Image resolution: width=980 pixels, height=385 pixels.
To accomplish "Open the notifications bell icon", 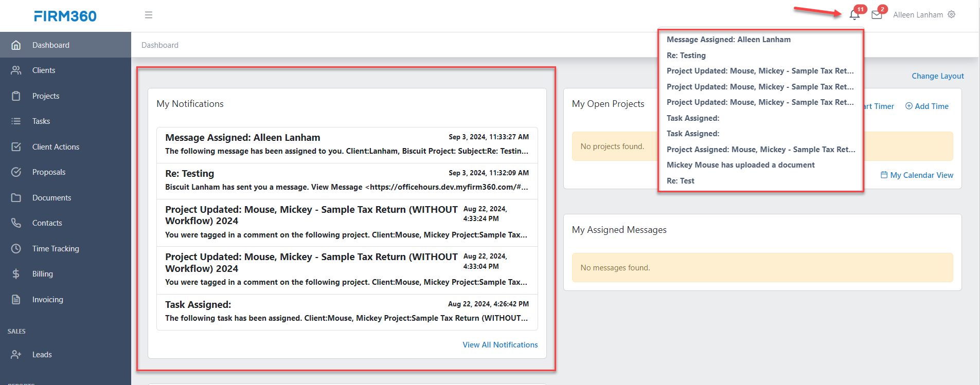I will (854, 14).
